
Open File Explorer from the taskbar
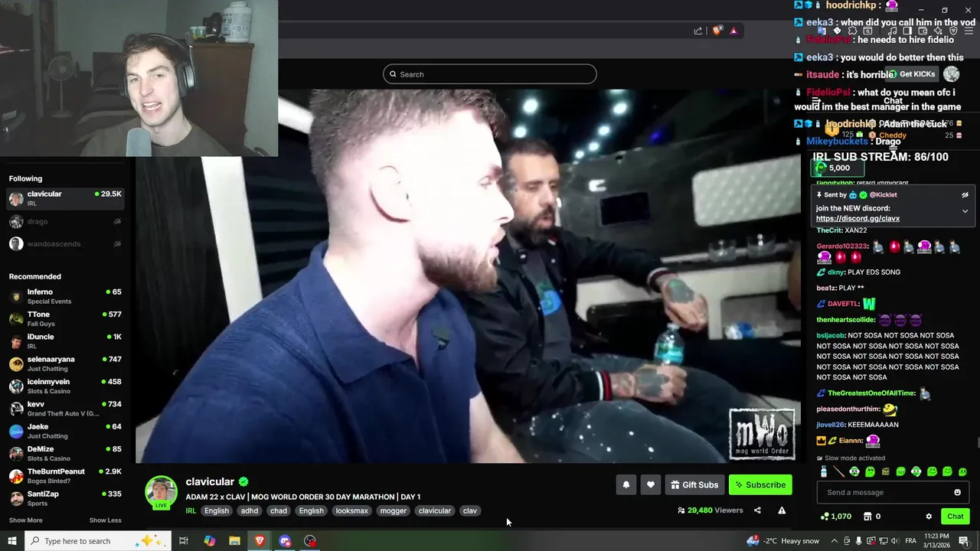click(x=234, y=541)
